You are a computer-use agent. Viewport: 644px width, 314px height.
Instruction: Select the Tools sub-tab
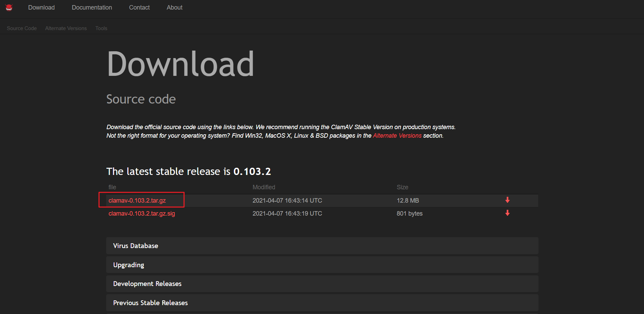[x=101, y=28]
